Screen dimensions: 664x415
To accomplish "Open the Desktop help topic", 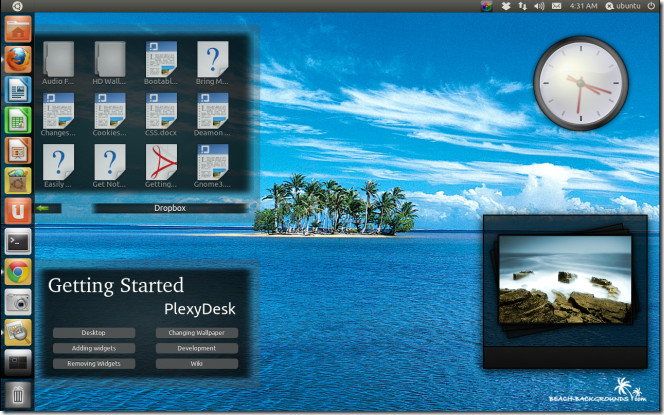I will [x=94, y=333].
